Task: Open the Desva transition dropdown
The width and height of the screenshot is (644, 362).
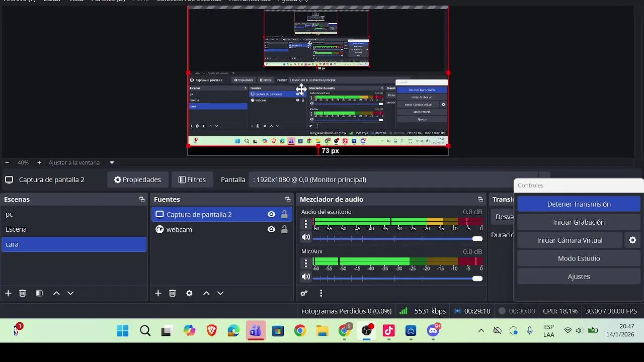Action: point(502,217)
